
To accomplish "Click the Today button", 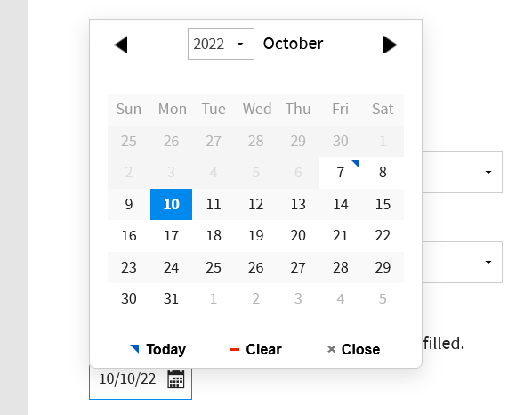I will (158, 349).
